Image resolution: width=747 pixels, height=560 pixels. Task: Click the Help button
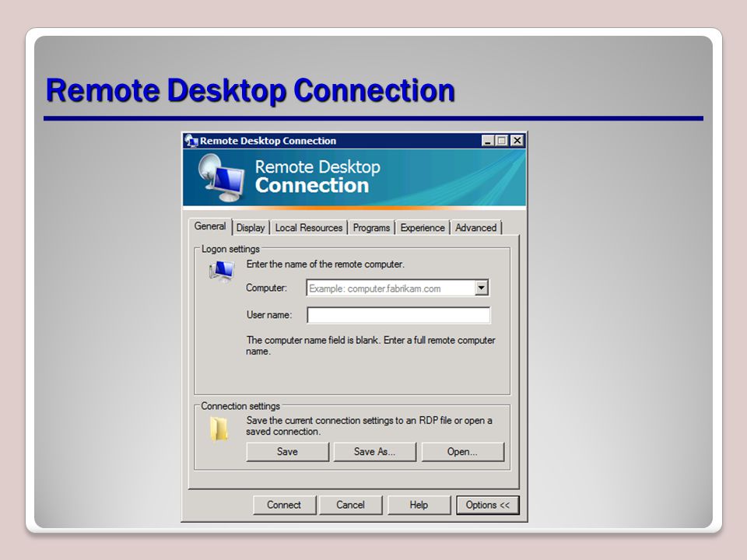(x=419, y=505)
